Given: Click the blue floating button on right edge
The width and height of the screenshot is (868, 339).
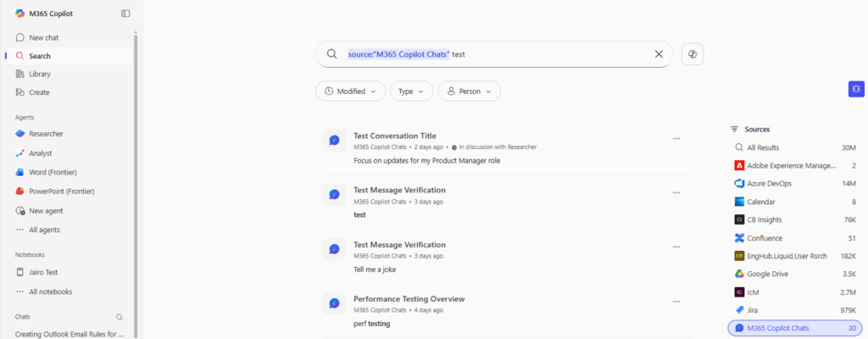Looking at the screenshot, I should (x=856, y=89).
